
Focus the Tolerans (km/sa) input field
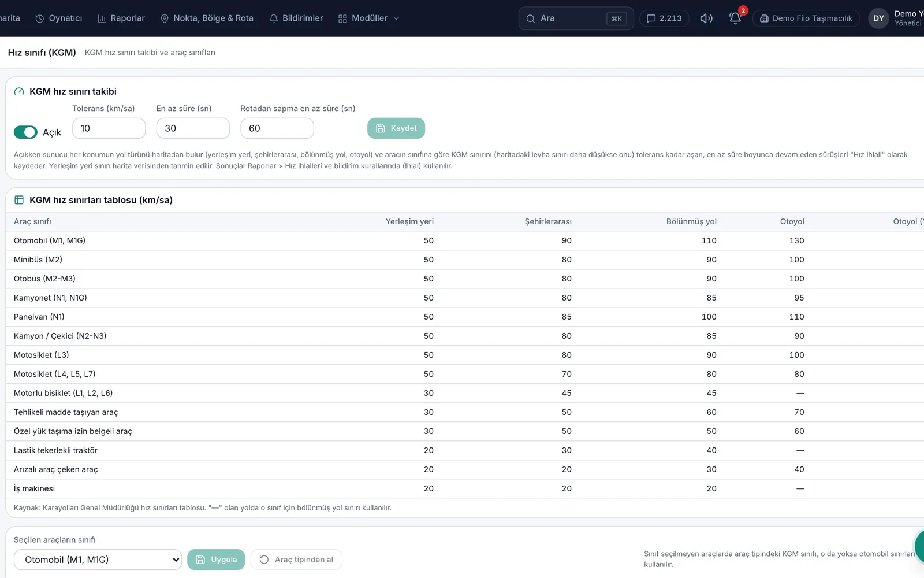[x=109, y=128]
